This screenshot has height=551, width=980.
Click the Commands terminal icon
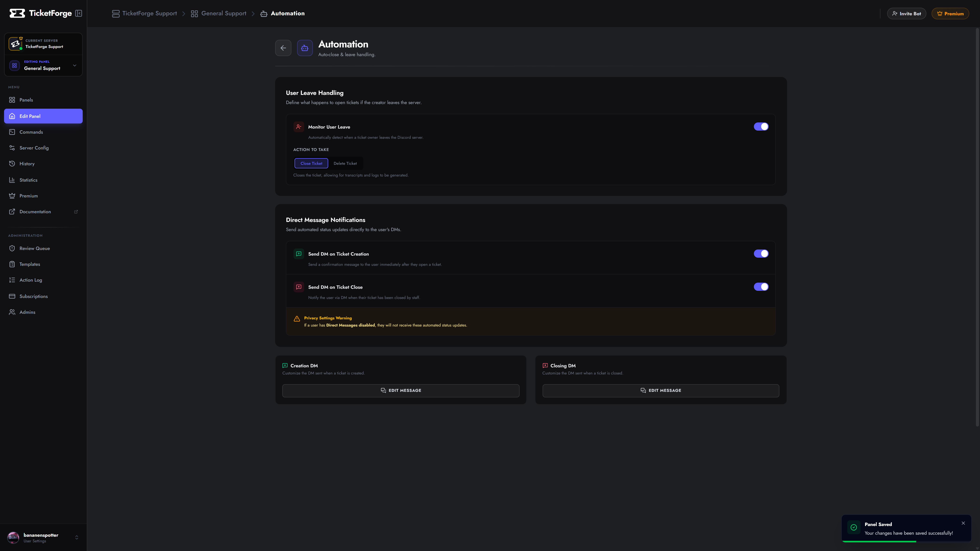[12, 132]
